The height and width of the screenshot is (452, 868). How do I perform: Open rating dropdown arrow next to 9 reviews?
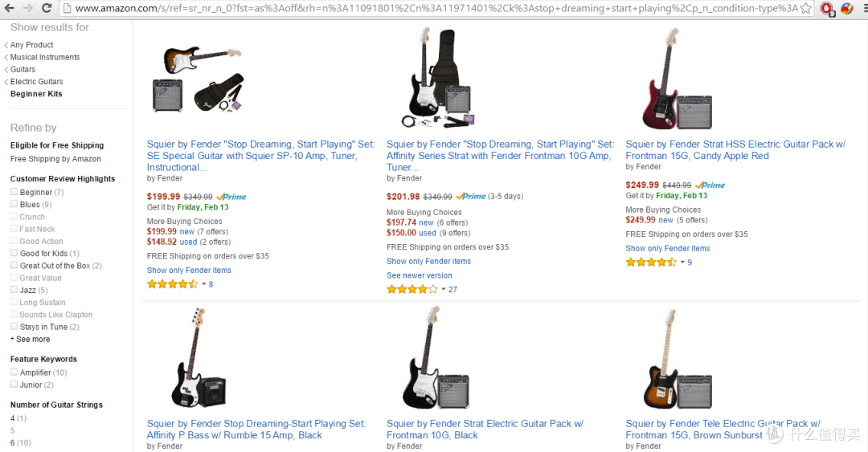[682, 263]
